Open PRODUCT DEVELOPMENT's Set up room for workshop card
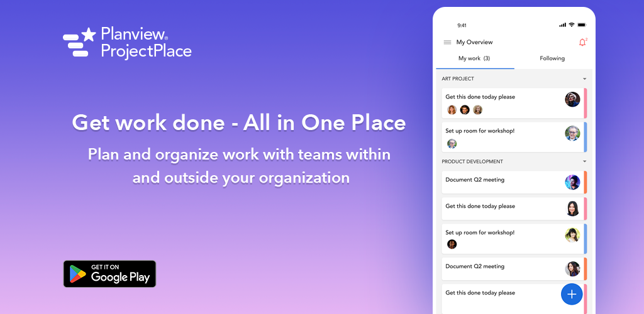Image resolution: width=644 pixels, height=314 pixels. 514,239
